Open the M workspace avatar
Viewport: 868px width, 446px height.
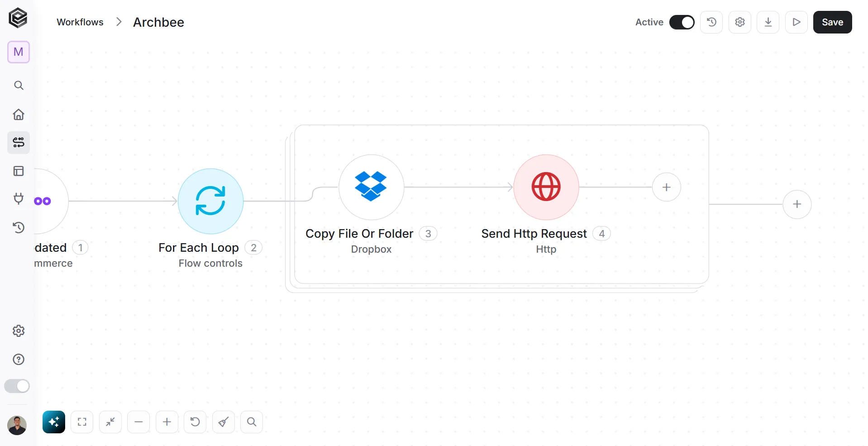(19, 52)
